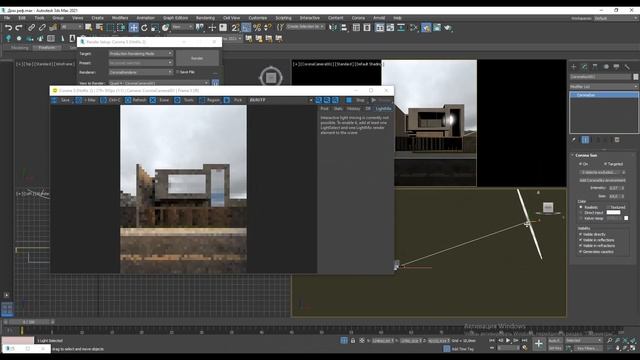Click Save in Corona frame buffer
640x360 pixels.
[61, 100]
